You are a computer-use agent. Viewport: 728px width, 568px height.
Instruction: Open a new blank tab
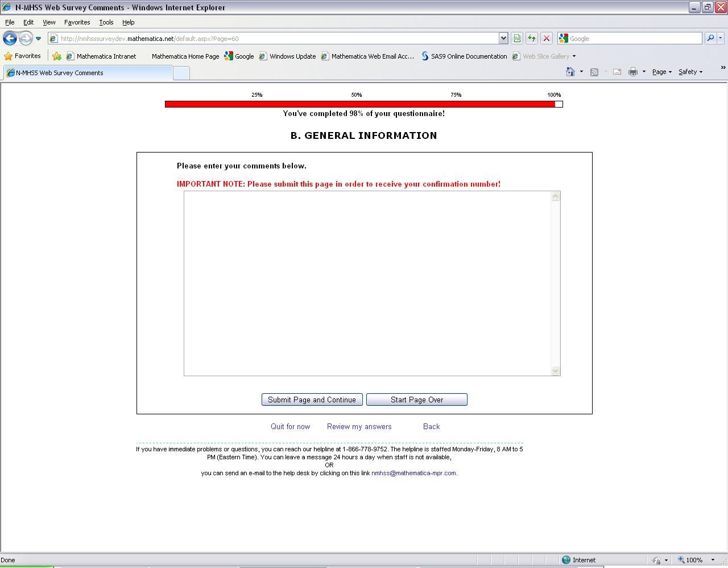[x=181, y=73]
